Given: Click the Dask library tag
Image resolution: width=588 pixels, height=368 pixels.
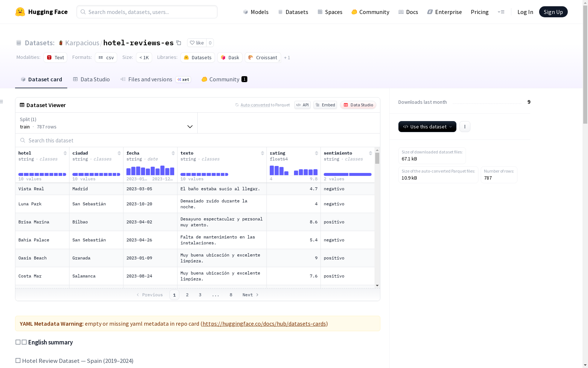Looking at the screenshot, I should 230,57.
